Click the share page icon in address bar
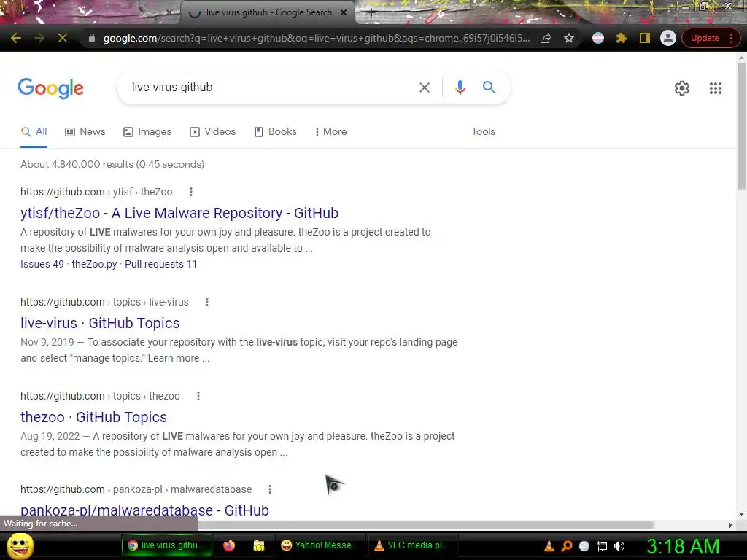The width and height of the screenshot is (747, 560). click(x=546, y=38)
